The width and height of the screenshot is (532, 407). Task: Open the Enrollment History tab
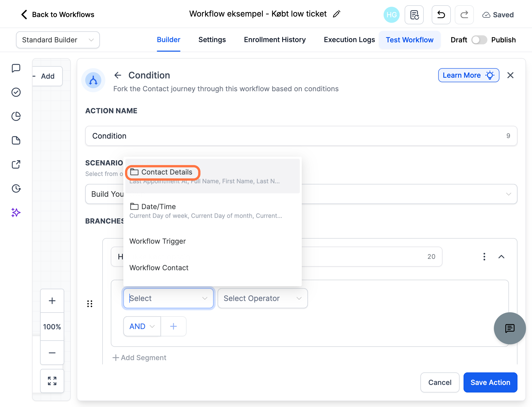tap(275, 40)
